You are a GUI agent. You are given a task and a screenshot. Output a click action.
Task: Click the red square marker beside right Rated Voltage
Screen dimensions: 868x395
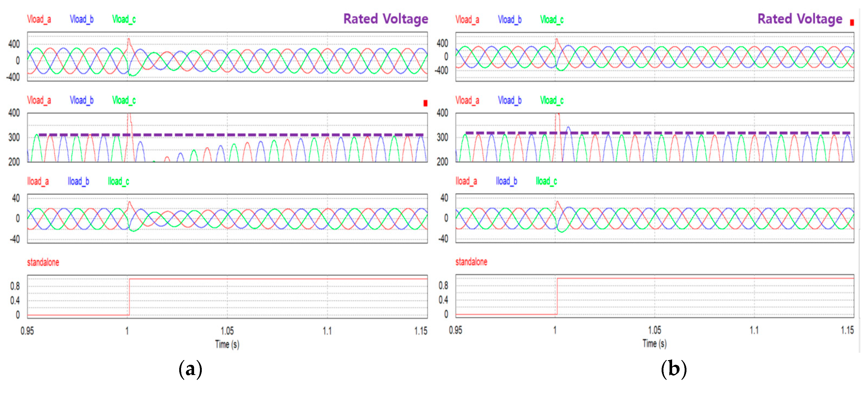[x=852, y=23]
